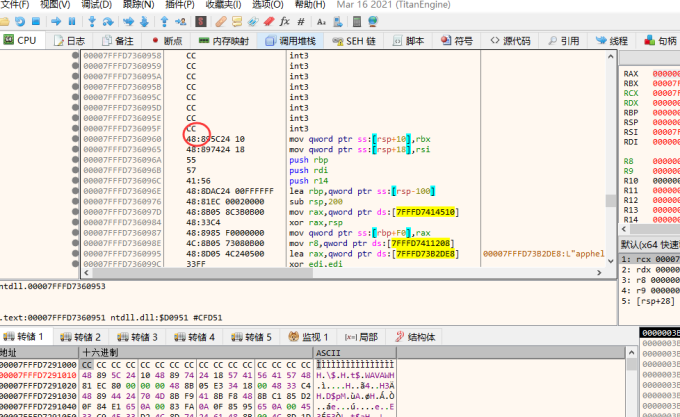Select dump row 00007FFFD7291010 address
This screenshot has width=680, height=417.
[x=38, y=375]
